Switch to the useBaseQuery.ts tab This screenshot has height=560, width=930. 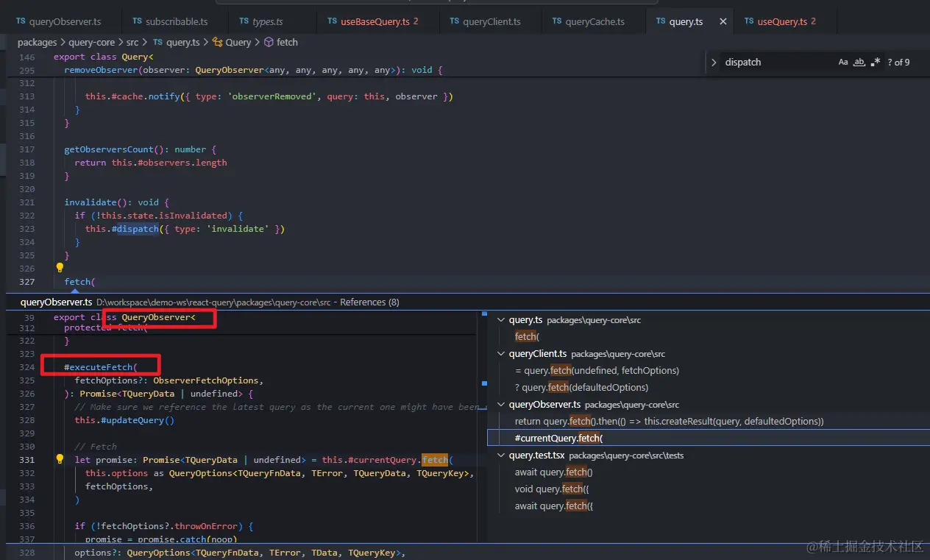[375, 22]
